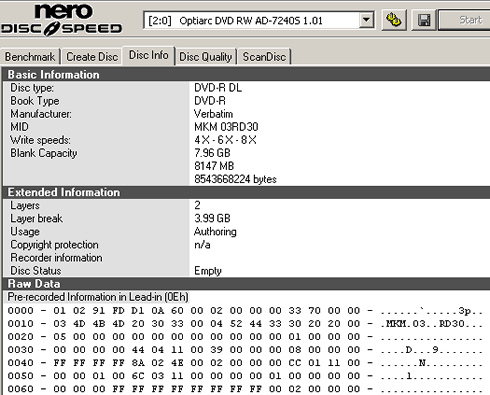Image resolution: width=490 pixels, height=395 pixels.
Task: Select the raw data row starting 0050
Action: click(245, 376)
